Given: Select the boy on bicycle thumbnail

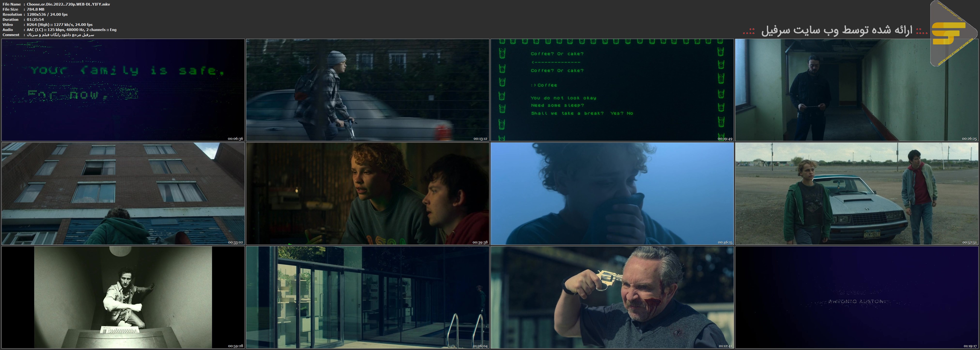Looking at the screenshot, I should click(x=368, y=90).
